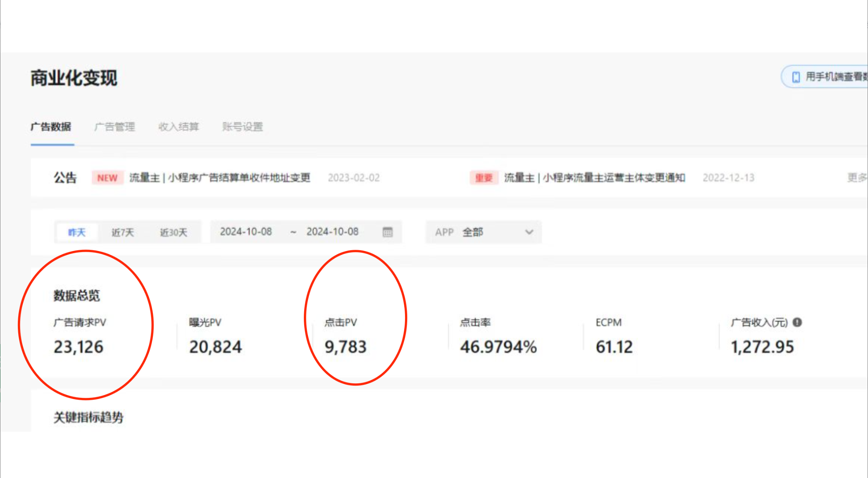Select the 近7天 time range option
Screen dimensions: 868x478
pyautogui.click(x=122, y=231)
